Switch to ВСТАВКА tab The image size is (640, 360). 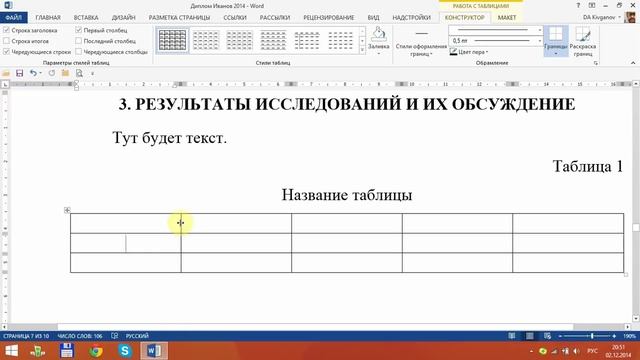point(86,18)
